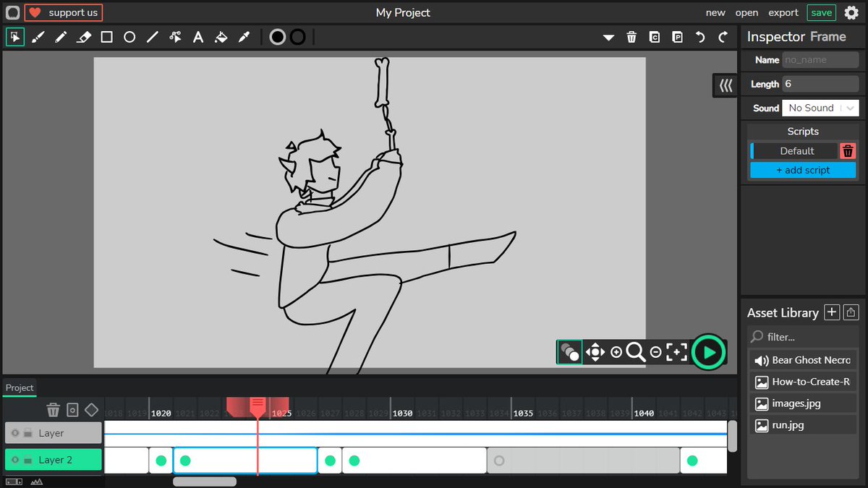
Task: Select the Brush tool
Action: click(x=38, y=37)
